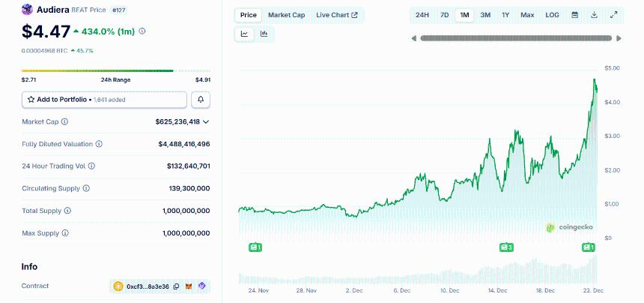
Task: Click the $2.71 24h low value
Action: [x=28, y=79]
